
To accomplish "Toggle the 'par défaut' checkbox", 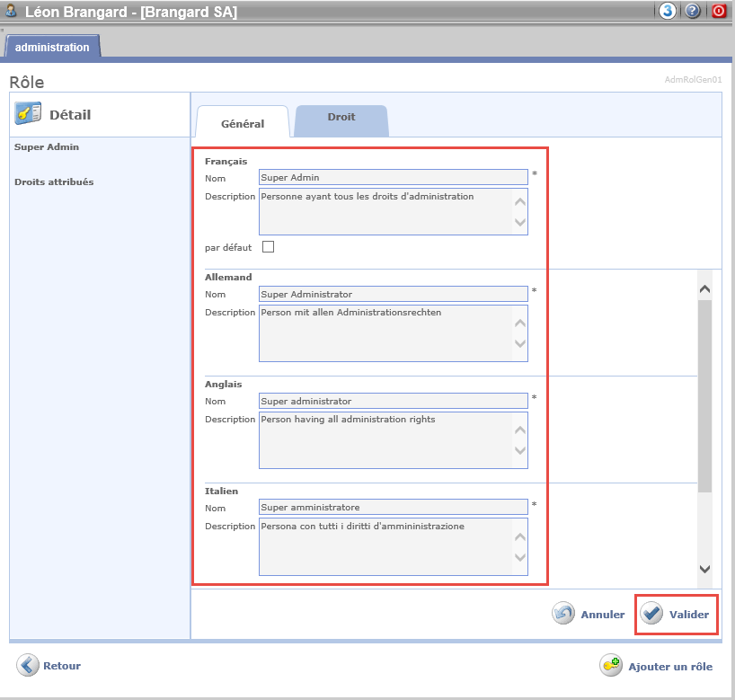I will click(x=268, y=247).
